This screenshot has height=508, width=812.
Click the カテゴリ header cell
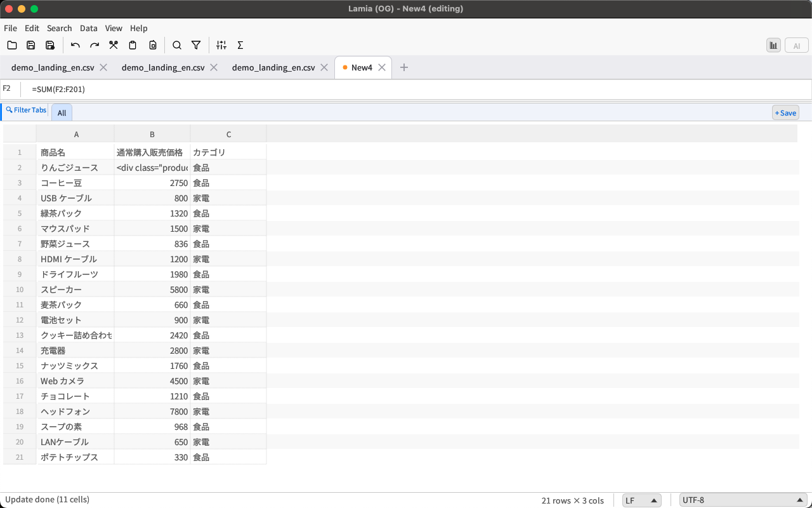(x=228, y=152)
